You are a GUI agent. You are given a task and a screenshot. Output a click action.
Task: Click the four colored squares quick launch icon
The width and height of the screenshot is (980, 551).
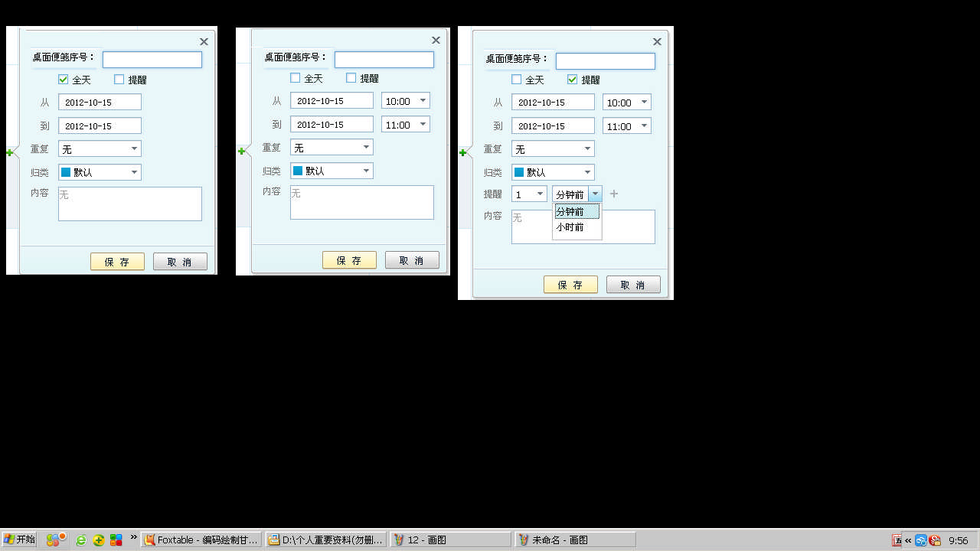click(116, 540)
